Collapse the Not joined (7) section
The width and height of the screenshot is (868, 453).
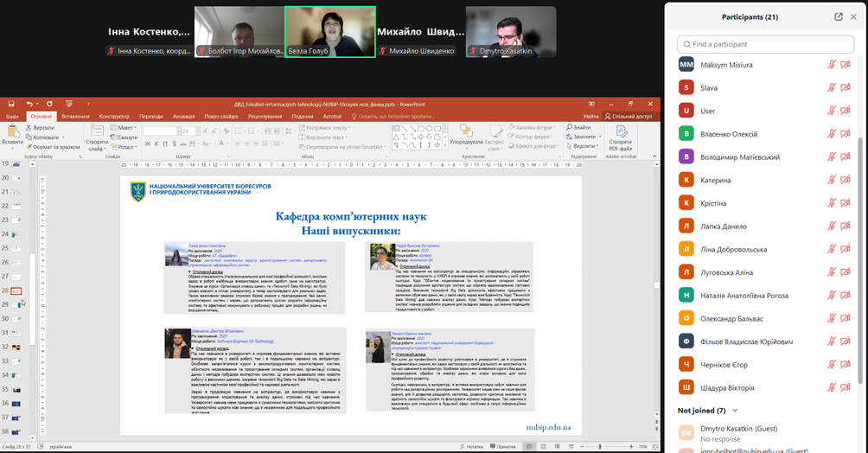point(735,410)
